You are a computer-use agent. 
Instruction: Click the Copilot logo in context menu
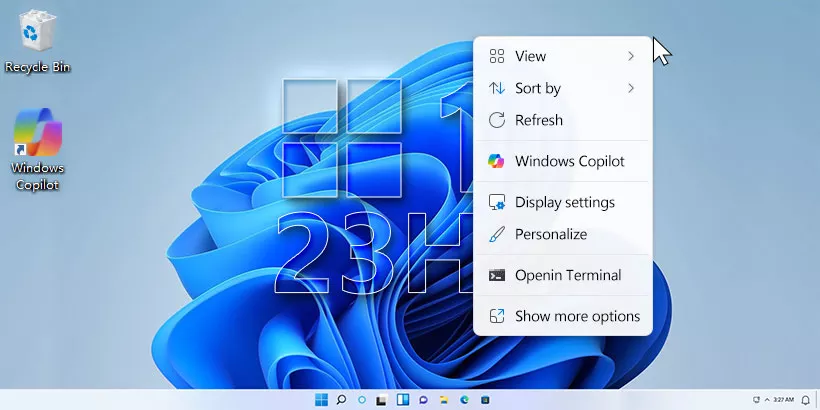pyautogui.click(x=496, y=161)
